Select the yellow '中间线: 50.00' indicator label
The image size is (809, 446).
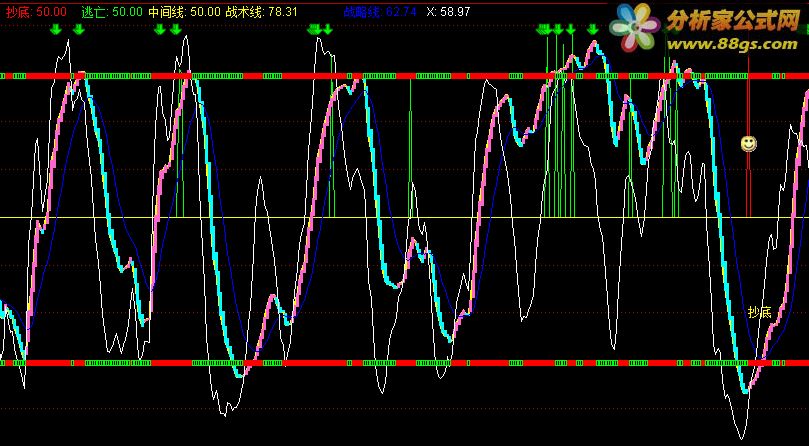click(x=184, y=11)
